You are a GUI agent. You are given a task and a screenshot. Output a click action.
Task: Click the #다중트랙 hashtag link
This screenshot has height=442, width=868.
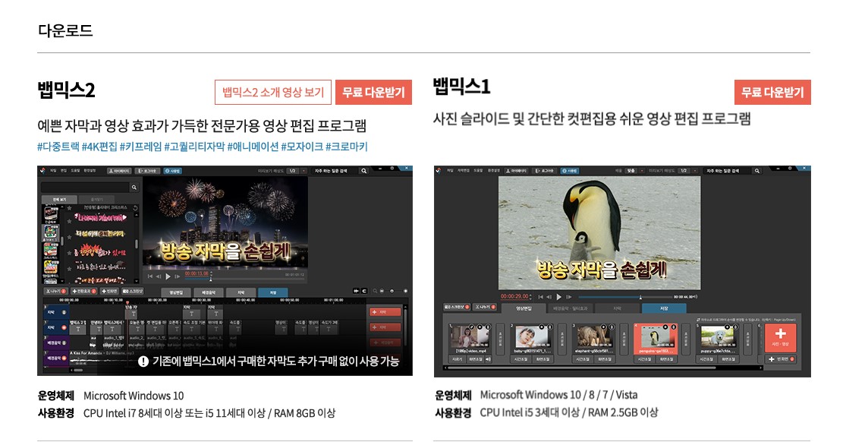coord(58,147)
